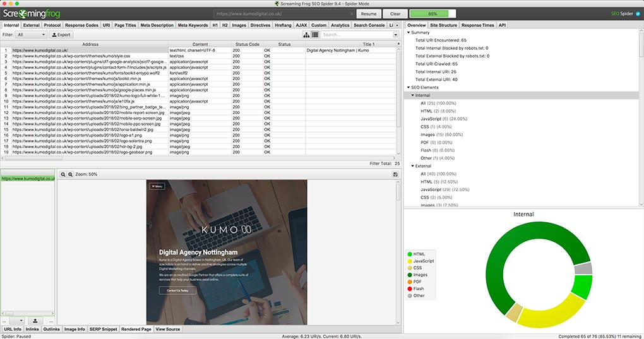Click the Resume button
The width and height of the screenshot is (644, 339).
[369, 13]
